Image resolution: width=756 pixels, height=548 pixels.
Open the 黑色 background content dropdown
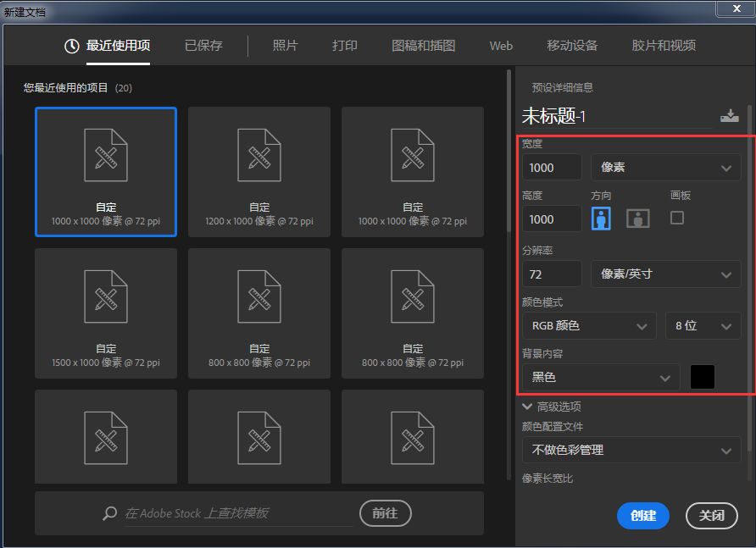(602, 376)
